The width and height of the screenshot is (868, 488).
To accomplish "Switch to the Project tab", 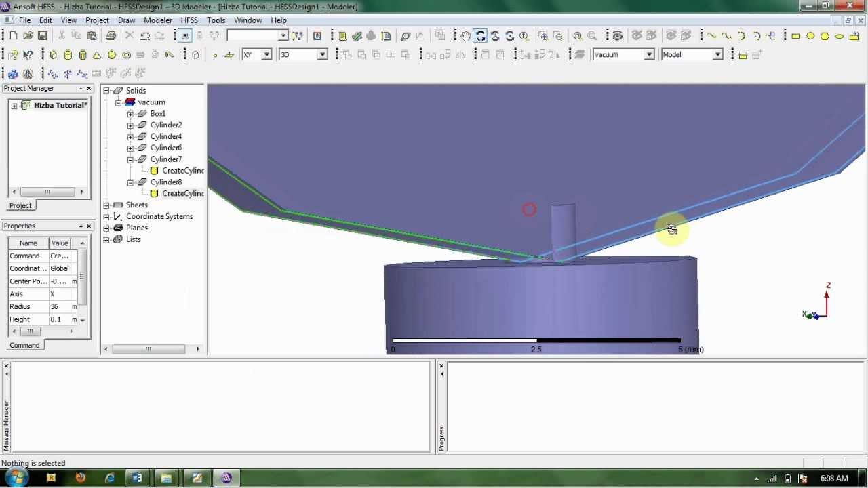I will coord(20,205).
